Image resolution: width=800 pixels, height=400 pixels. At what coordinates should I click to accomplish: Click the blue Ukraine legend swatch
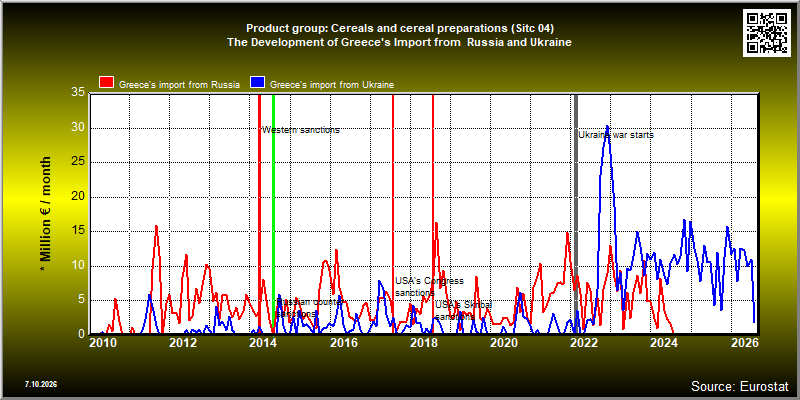[258, 83]
